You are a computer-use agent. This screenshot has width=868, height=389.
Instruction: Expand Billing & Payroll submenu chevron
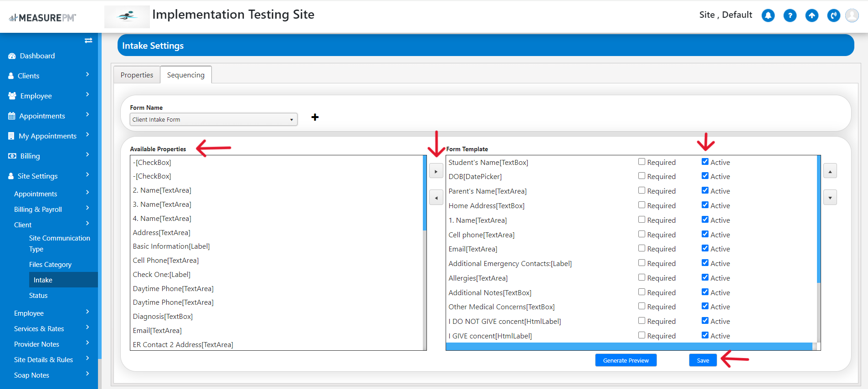point(87,208)
